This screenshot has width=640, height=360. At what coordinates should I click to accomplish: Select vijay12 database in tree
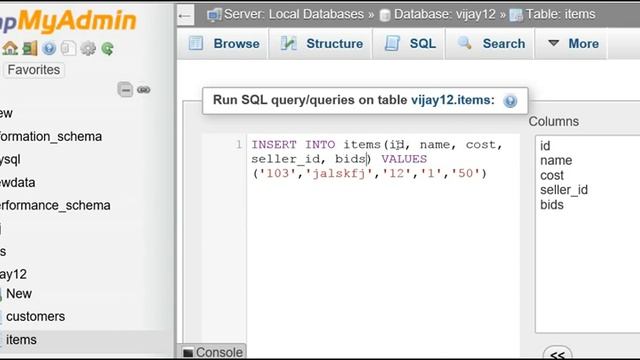13,274
